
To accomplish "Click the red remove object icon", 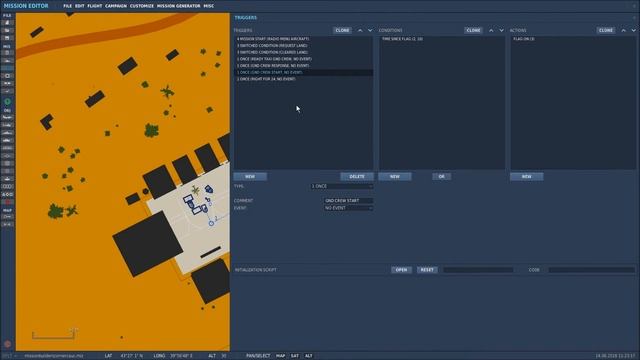I will coord(7,202).
